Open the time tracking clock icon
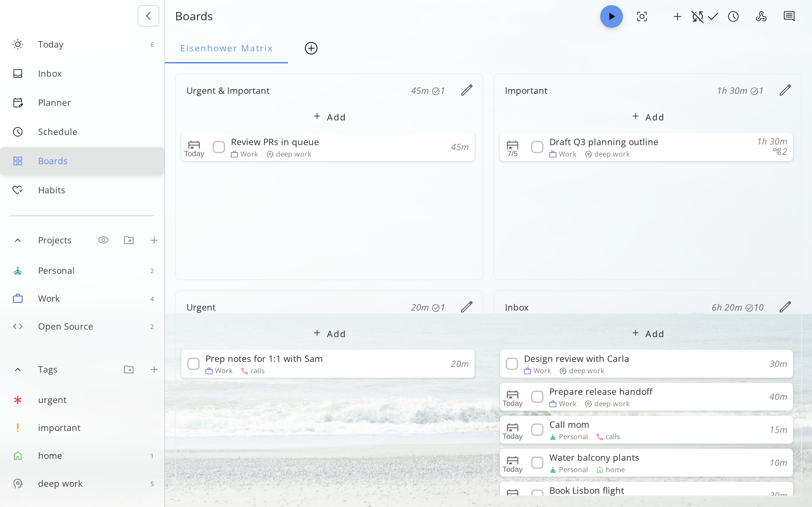 (x=733, y=16)
